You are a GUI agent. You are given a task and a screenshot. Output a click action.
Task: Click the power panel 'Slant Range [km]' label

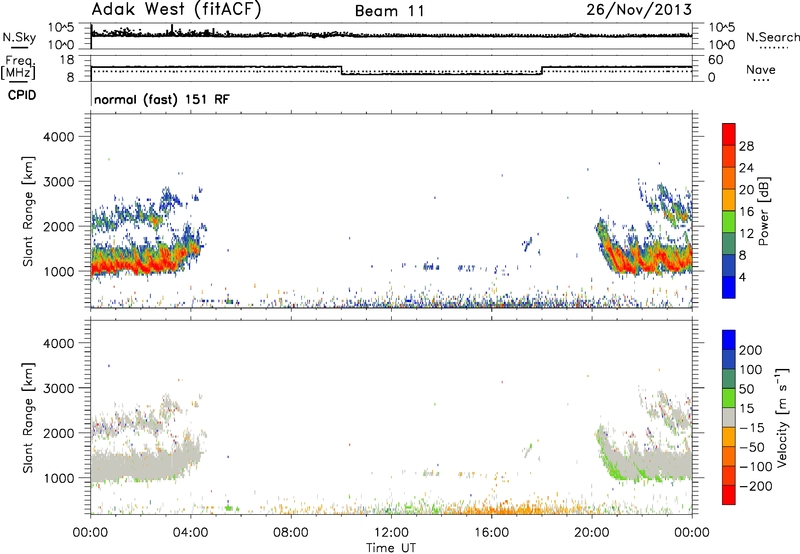click(28, 211)
